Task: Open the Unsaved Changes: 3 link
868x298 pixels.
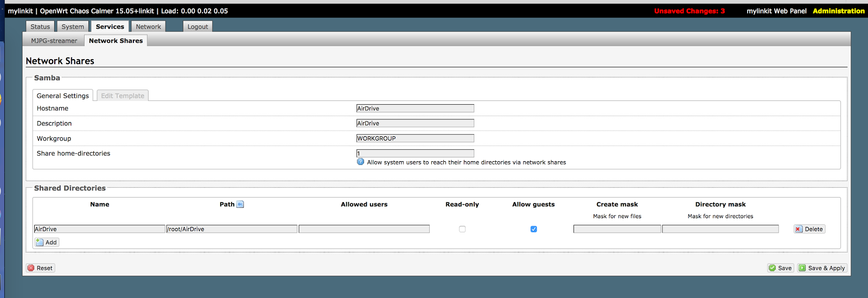Action: click(690, 11)
